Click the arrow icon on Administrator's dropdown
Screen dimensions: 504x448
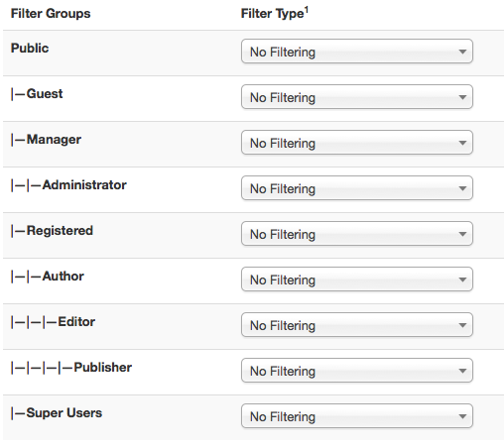[462, 188]
